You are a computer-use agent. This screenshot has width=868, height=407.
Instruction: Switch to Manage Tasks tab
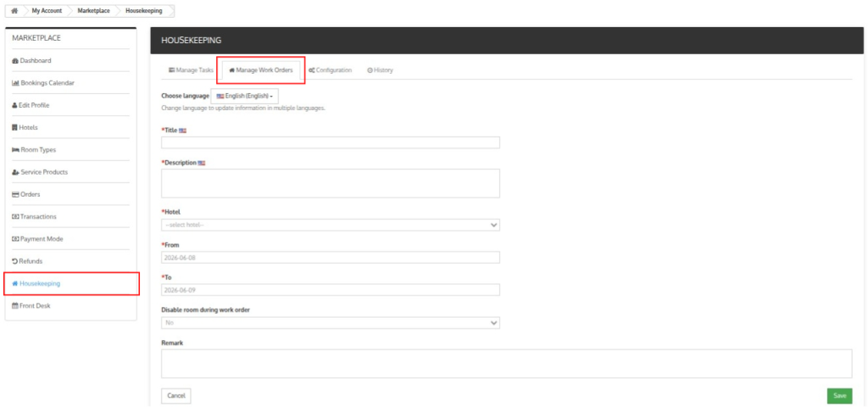(191, 70)
